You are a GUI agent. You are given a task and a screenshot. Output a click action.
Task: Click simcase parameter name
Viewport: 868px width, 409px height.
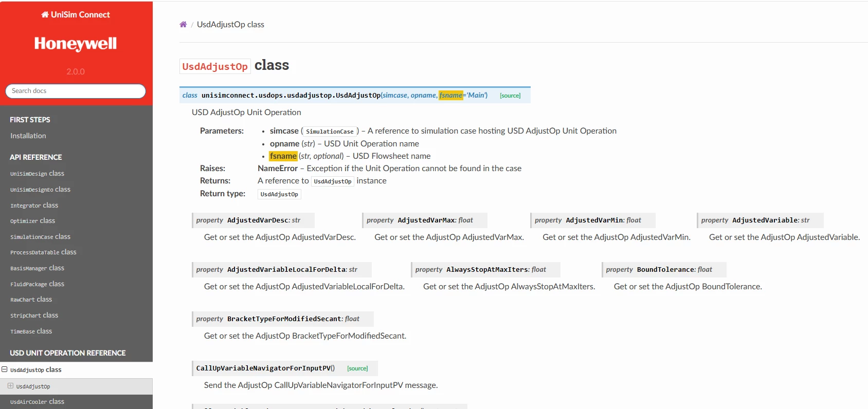[x=284, y=131]
